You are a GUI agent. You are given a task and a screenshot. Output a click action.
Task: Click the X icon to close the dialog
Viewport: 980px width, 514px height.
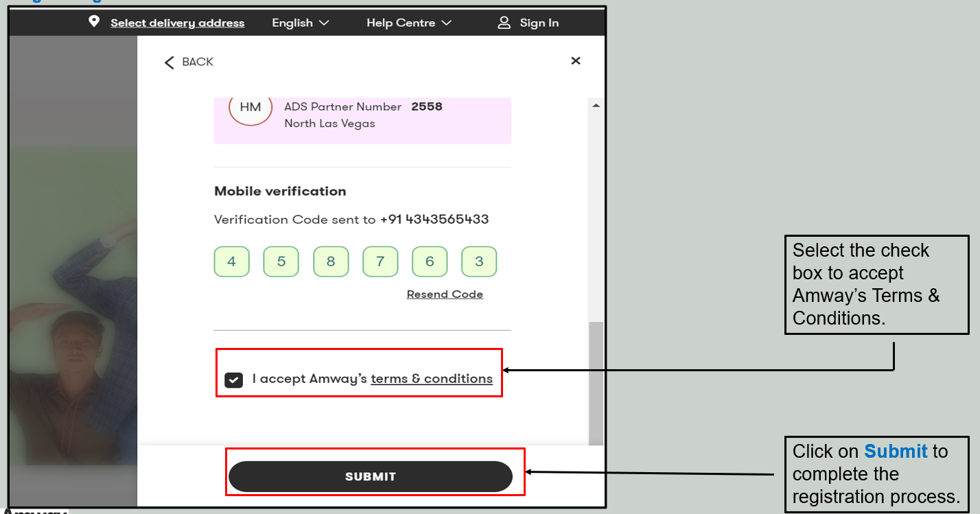pos(576,60)
